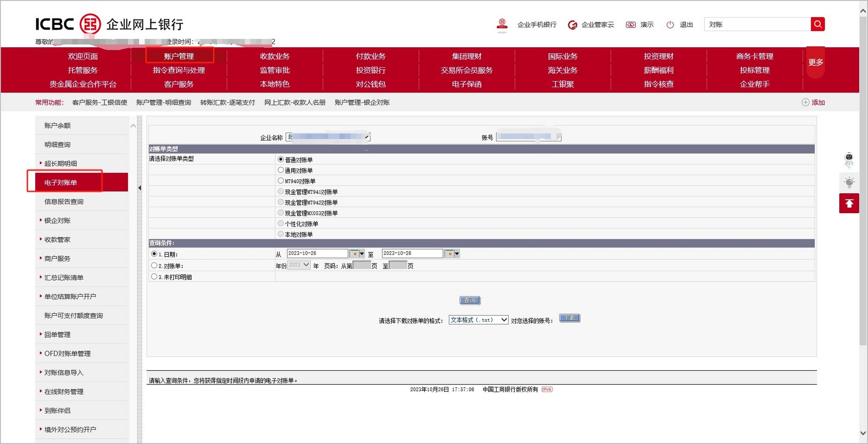Open the start date calendar picker icon
868x444 pixels.
click(357, 254)
